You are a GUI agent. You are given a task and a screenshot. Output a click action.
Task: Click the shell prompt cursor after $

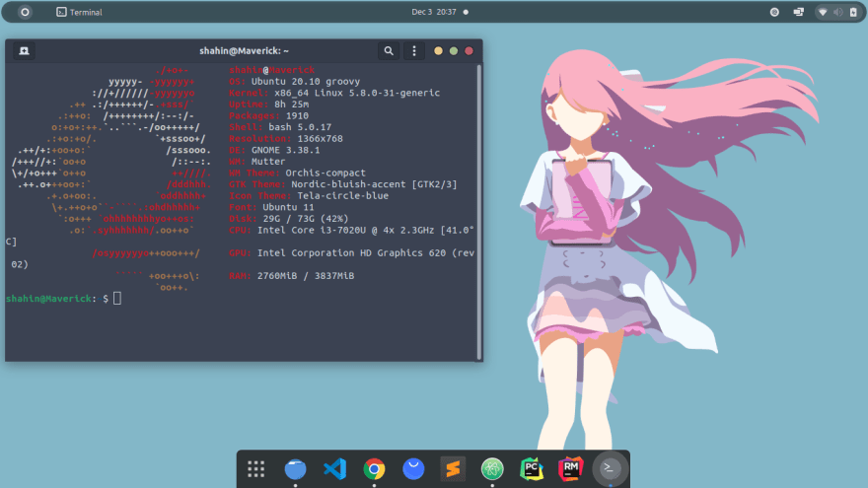pos(117,299)
